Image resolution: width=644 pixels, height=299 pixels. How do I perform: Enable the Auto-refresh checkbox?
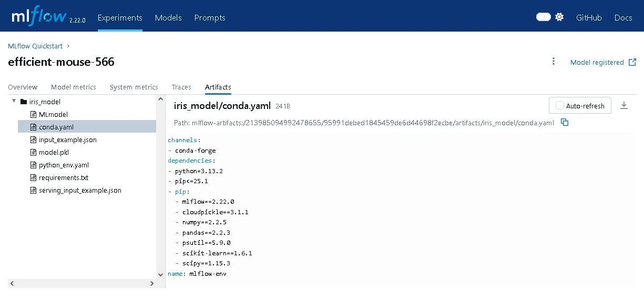pyautogui.click(x=560, y=106)
